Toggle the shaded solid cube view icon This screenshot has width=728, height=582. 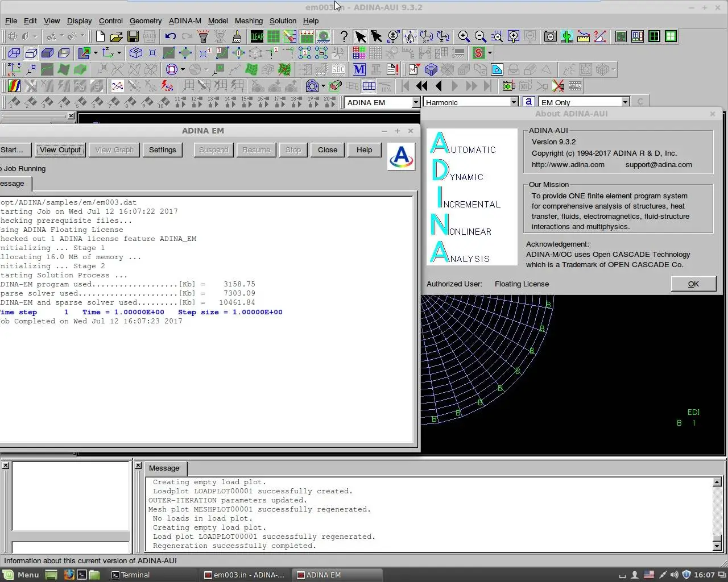pos(47,53)
